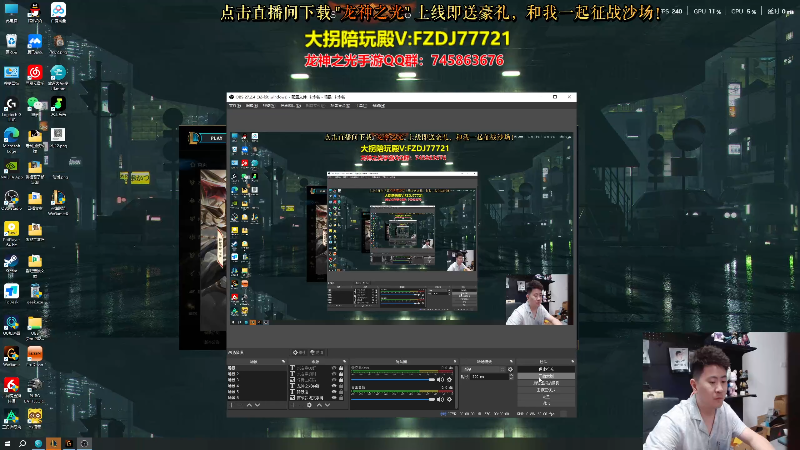The image size is (800, 450).
Task: Mute the upper audio track speaker icon
Action: (x=440, y=380)
